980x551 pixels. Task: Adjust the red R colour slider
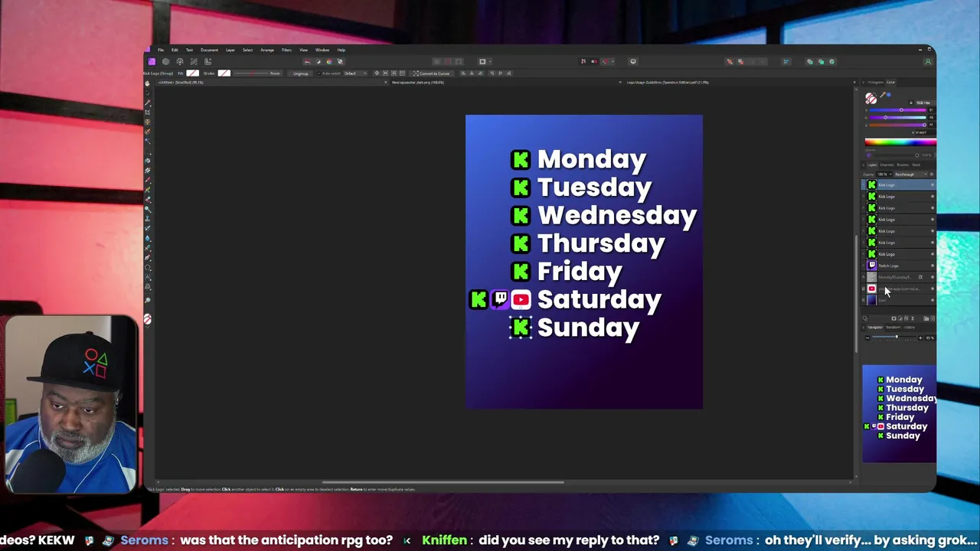[897, 110]
